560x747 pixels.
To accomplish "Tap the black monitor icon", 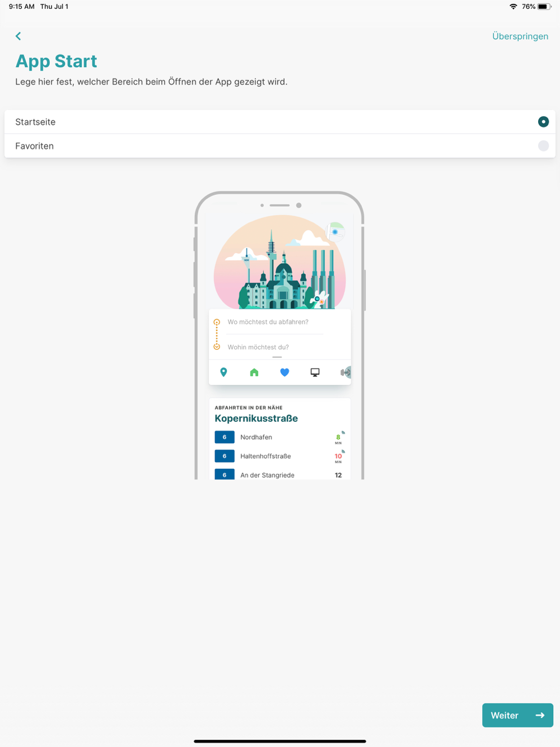I will (315, 372).
